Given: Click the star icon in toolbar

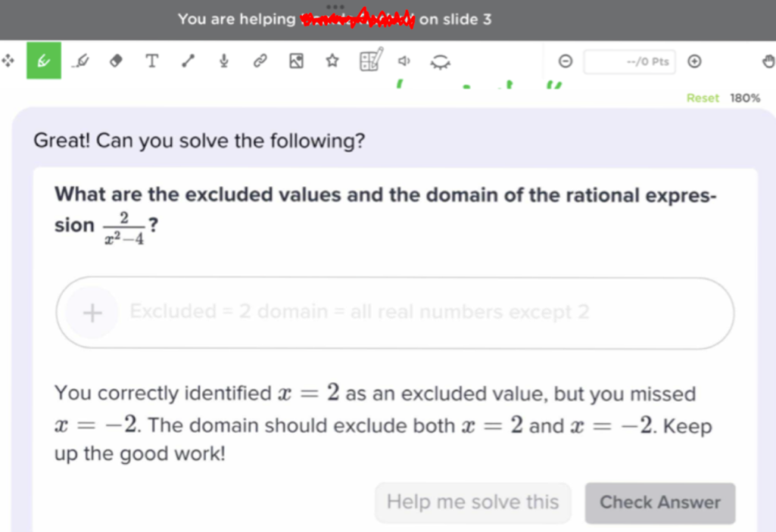Looking at the screenshot, I should (x=332, y=61).
